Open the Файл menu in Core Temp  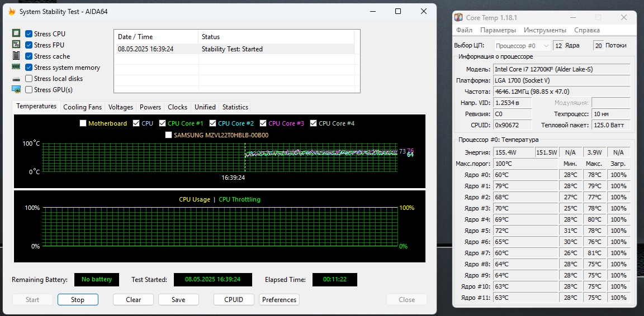point(464,30)
